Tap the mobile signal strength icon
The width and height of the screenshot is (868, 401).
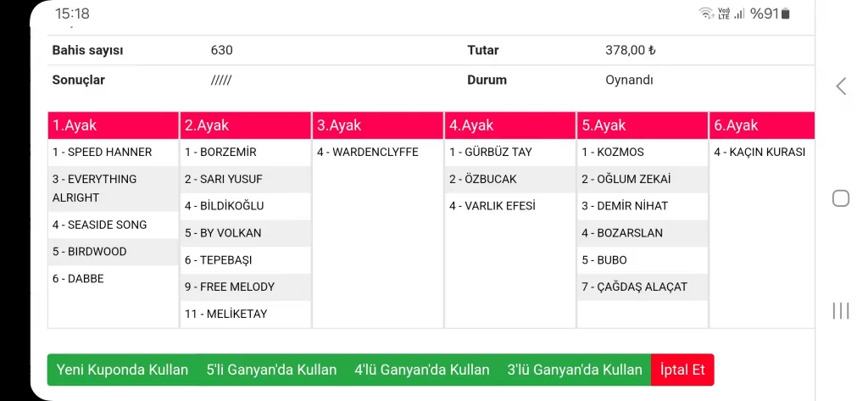click(739, 14)
